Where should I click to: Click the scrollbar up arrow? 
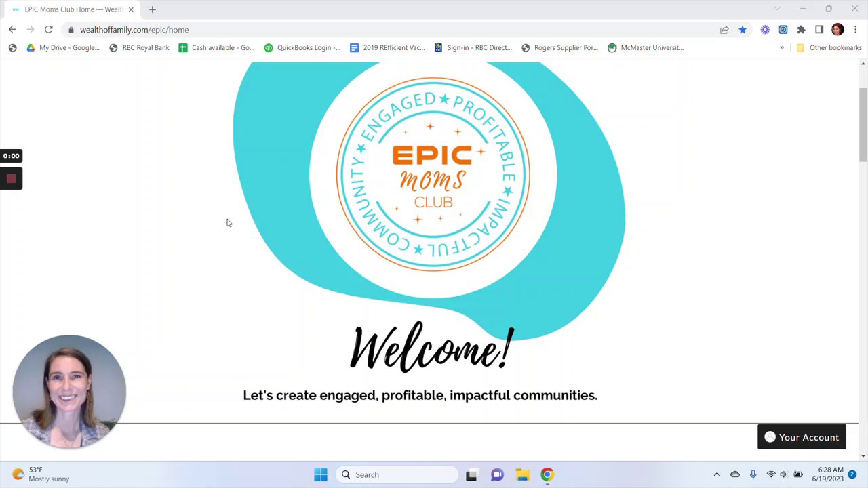point(863,64)
